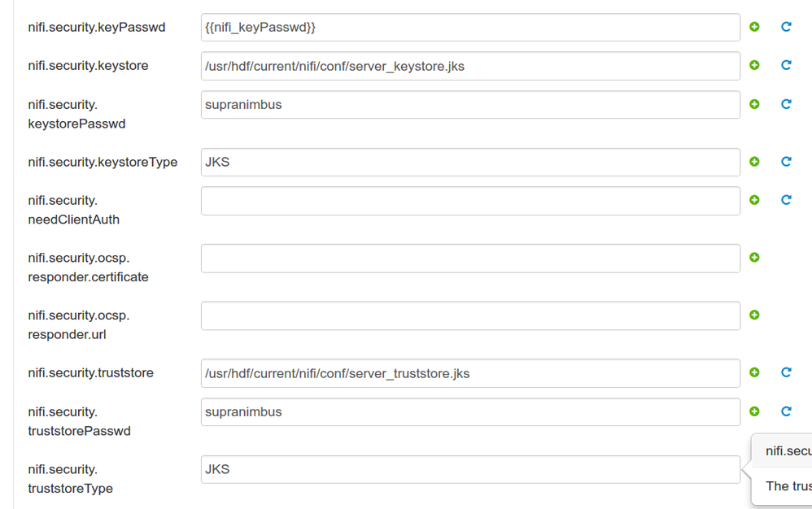
Task: Click undo arrow icon beside nifi.security.keyPasswd
Action: coord(786,27)
